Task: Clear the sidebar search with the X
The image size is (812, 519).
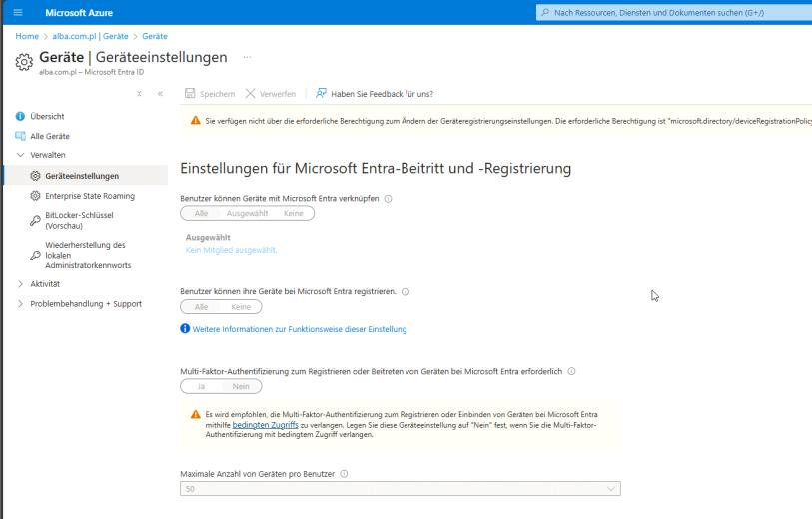Action: (139, 94)
